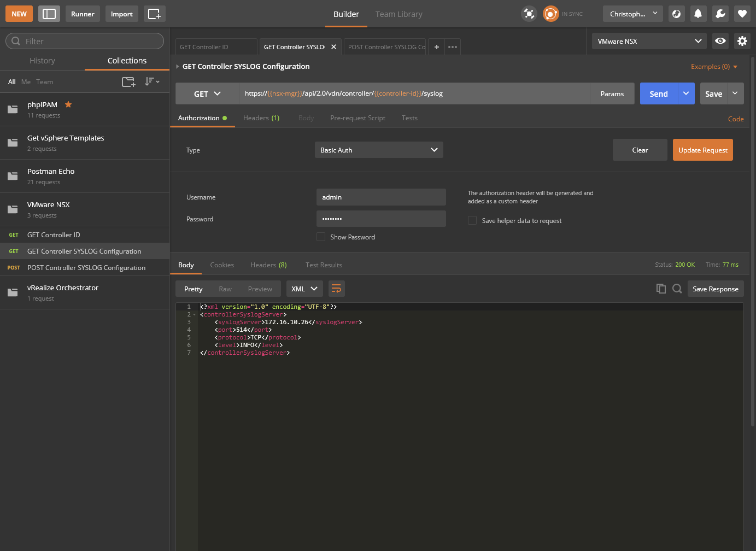The height and width of the screenshot is (551, 756).
Task: Click the Username input field
Action: [381, 197]
